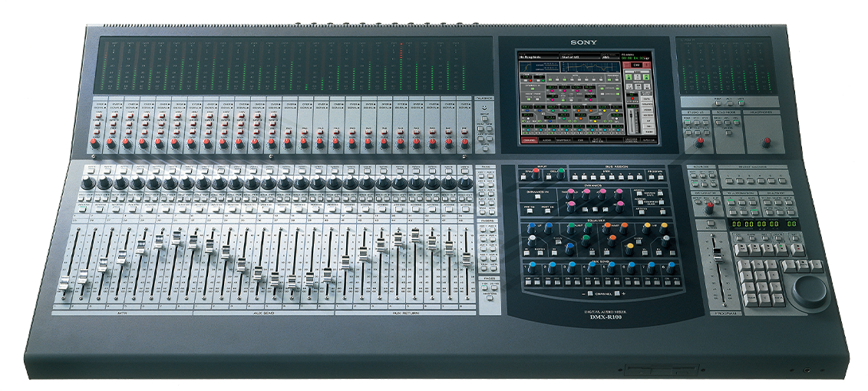868x391 pixels.
Task: Click the large jog wheel
Action: (x=810, y=290)
